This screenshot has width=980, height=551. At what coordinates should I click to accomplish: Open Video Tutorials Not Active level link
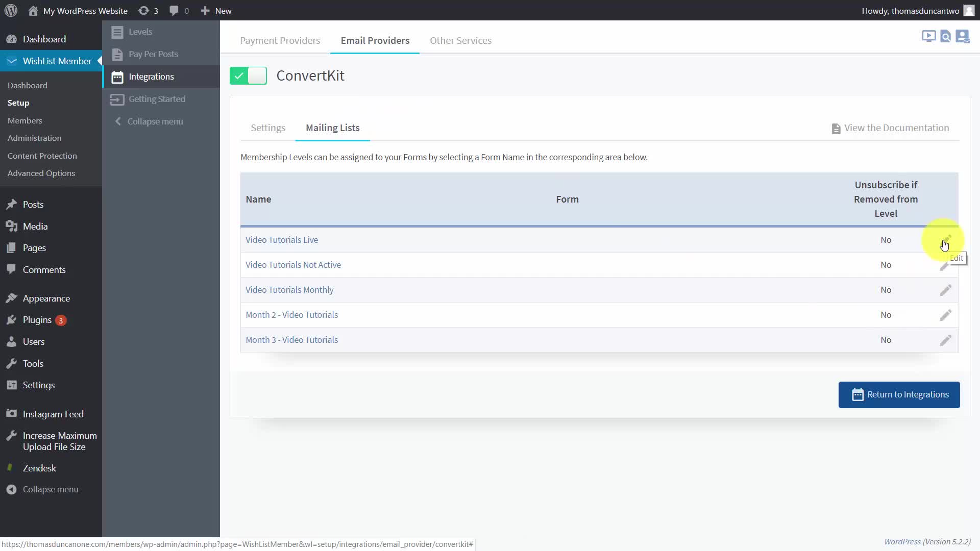(293, 265)
